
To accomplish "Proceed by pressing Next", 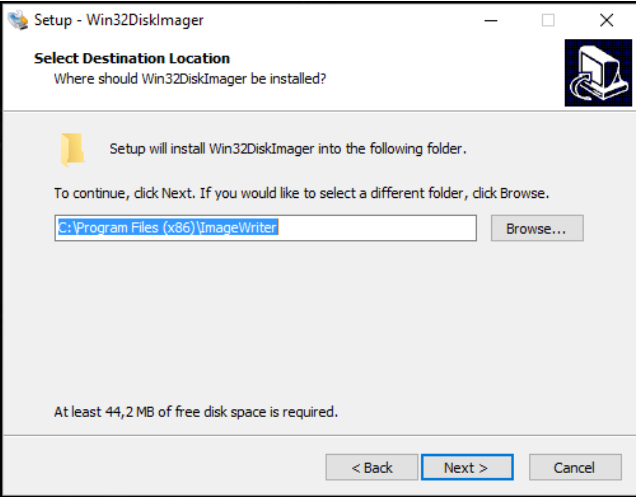I will (x=466, y=467).
